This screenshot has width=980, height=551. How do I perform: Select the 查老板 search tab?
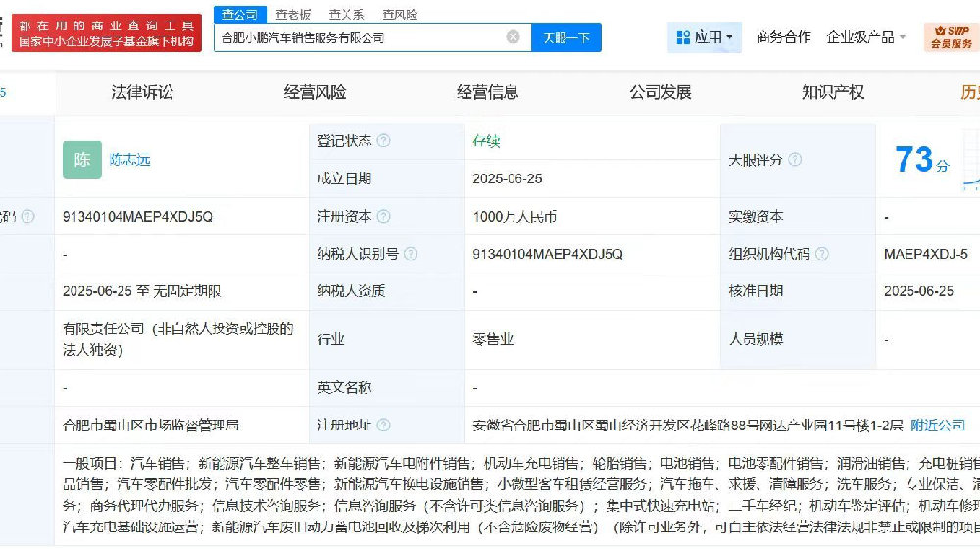click(x=293, y=14)
